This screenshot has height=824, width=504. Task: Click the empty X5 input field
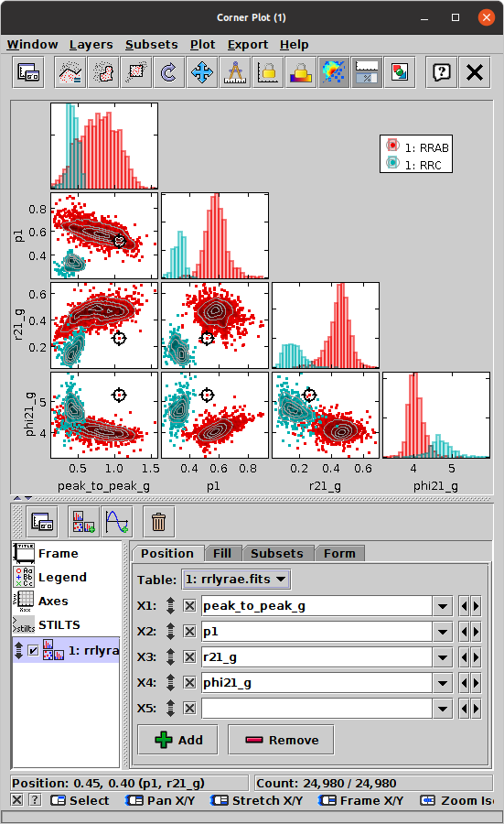pos(316,709)
